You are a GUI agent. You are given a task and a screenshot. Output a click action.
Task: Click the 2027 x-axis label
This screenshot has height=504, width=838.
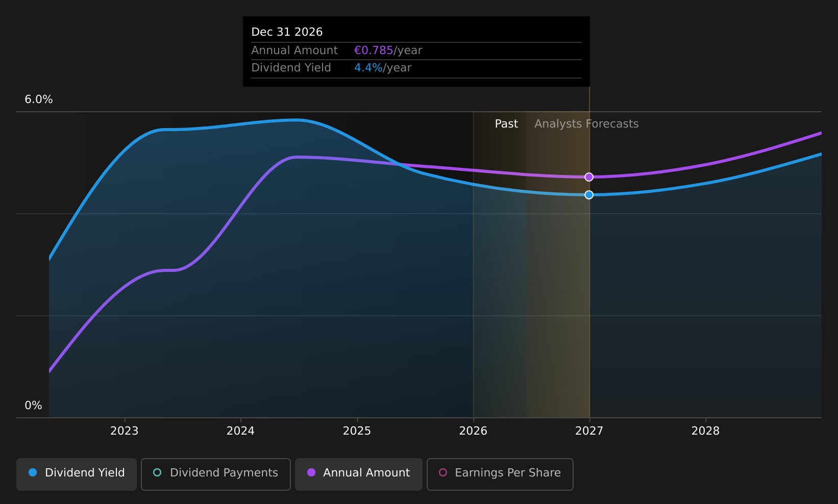589,431
